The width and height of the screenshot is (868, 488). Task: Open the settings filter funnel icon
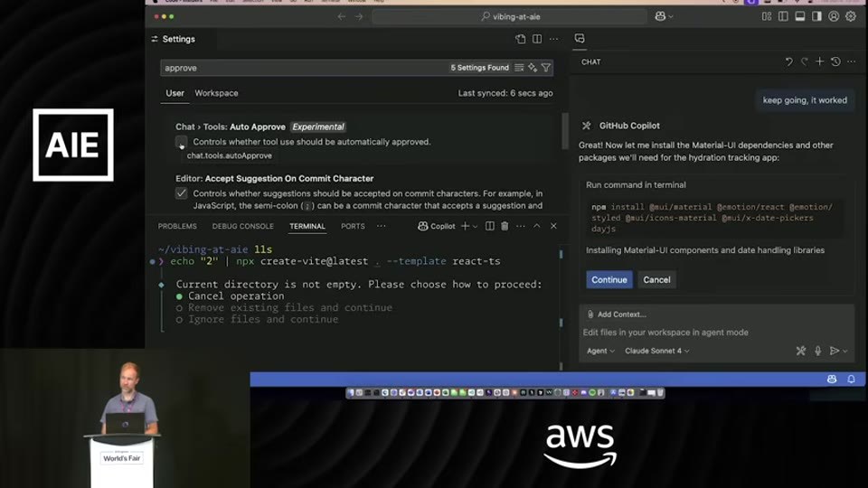[x=546, y=68]
